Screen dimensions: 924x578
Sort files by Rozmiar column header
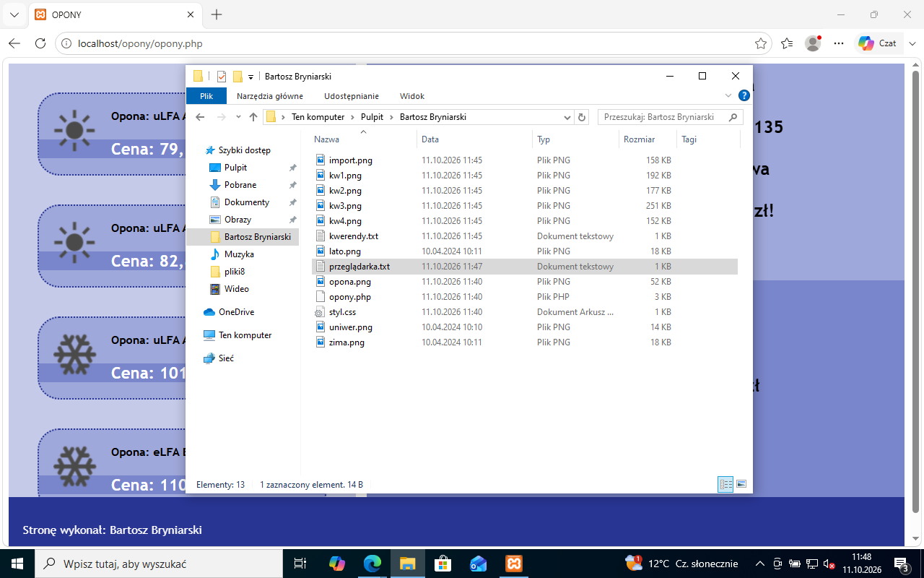(x=648, y=139)
